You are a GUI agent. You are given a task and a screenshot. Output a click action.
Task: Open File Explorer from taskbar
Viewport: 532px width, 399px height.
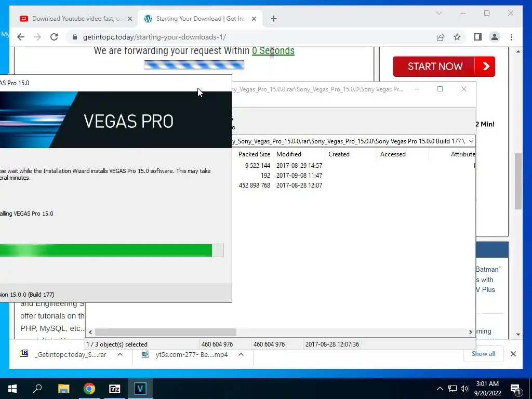(63, 389)
